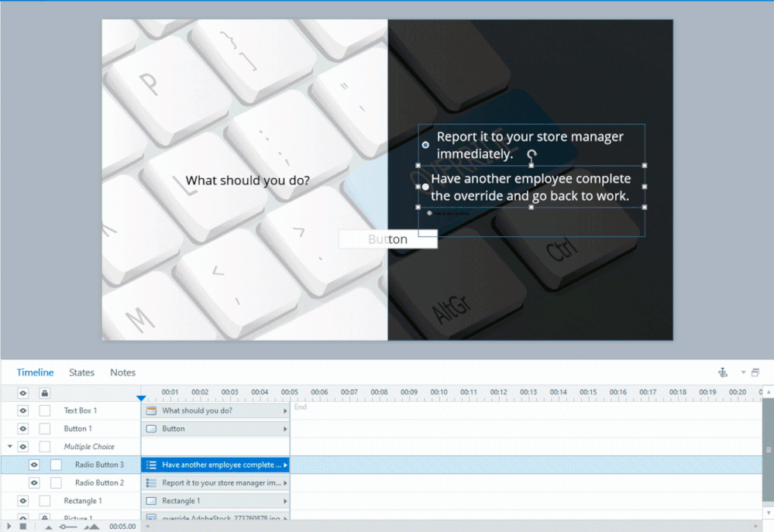Collapse the Multiple Choice group

[x=10, y=447]
